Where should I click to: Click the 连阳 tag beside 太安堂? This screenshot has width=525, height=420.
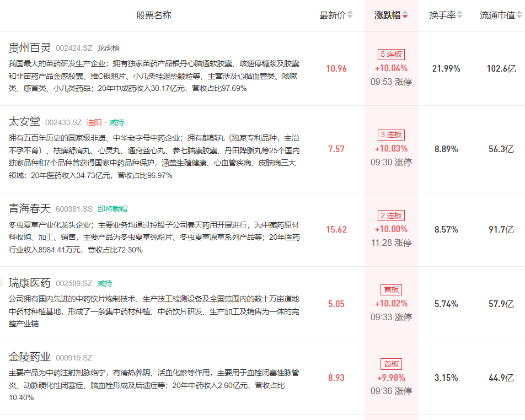click(x=94, y=122)
